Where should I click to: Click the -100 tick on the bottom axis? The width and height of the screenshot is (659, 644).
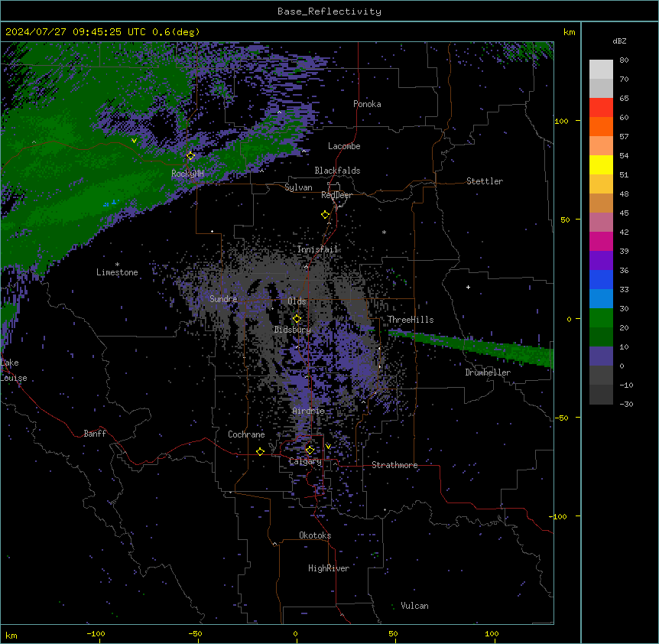pos(96,633)
